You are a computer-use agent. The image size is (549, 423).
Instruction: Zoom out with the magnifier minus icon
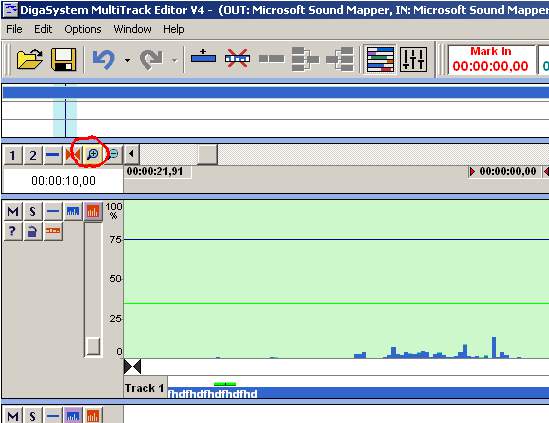(x=113, y=154)
